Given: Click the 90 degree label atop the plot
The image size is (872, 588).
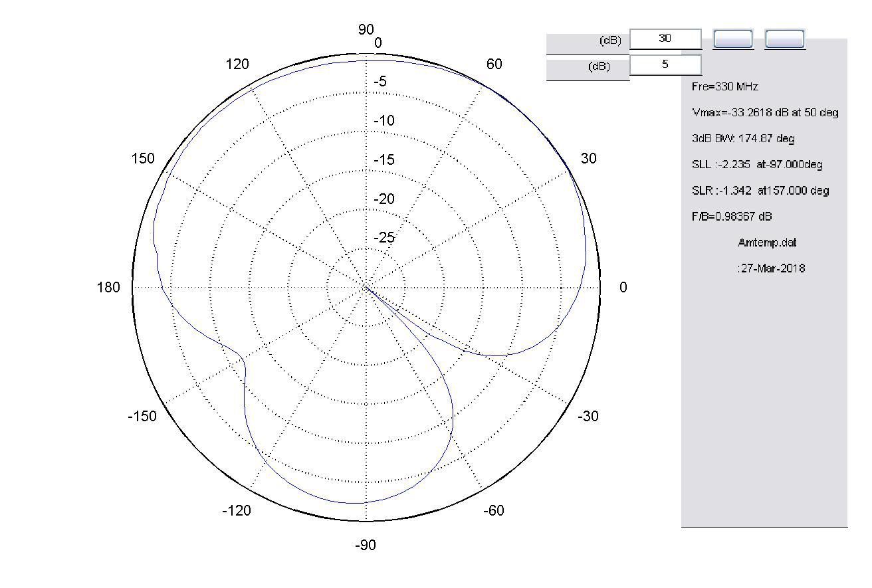Looking at the screenshot, I should (366, 29).
